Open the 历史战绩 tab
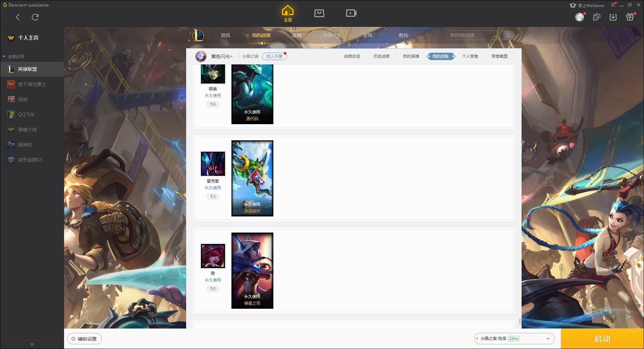 [x=381, y=56]
